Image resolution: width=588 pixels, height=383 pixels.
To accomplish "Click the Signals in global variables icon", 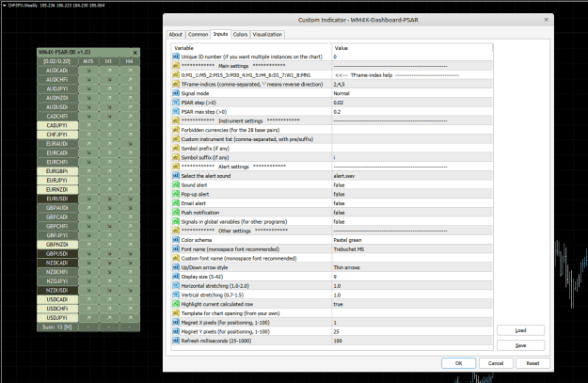I will point(176,222).
